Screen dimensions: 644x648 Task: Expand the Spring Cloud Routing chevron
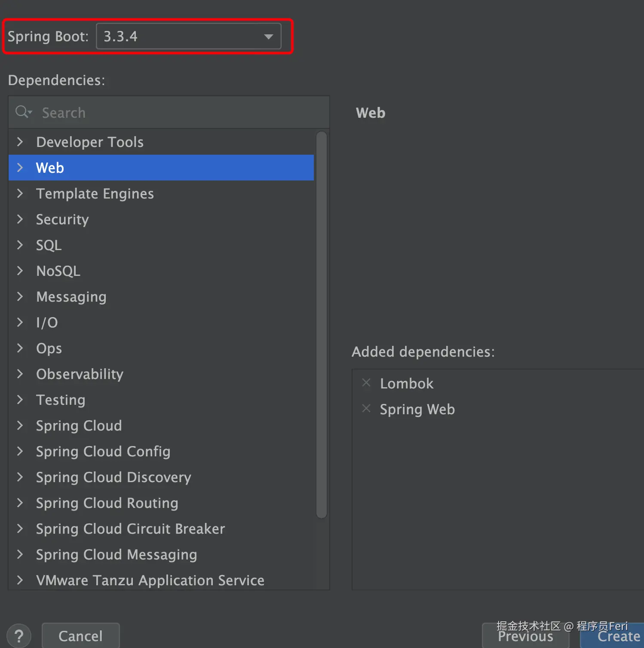20,503
